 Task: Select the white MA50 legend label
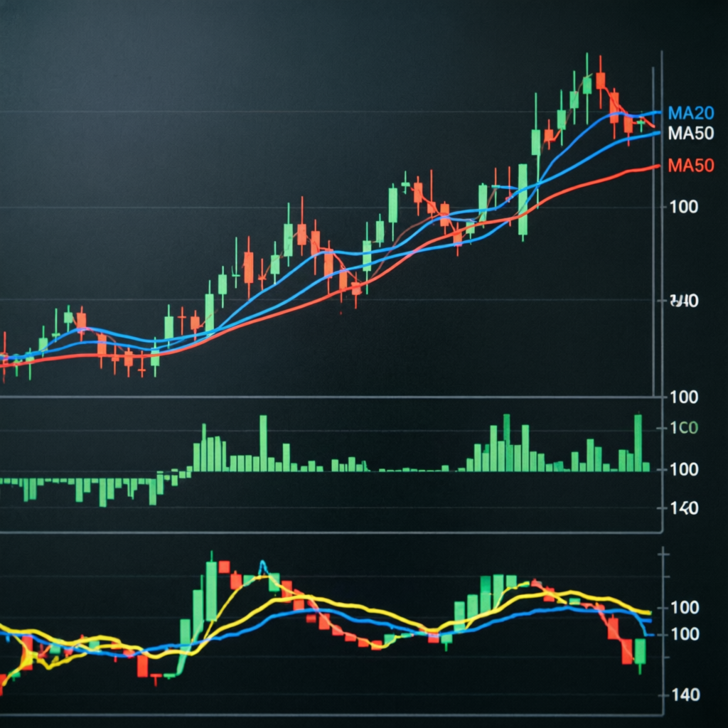(x=690, y=134)
